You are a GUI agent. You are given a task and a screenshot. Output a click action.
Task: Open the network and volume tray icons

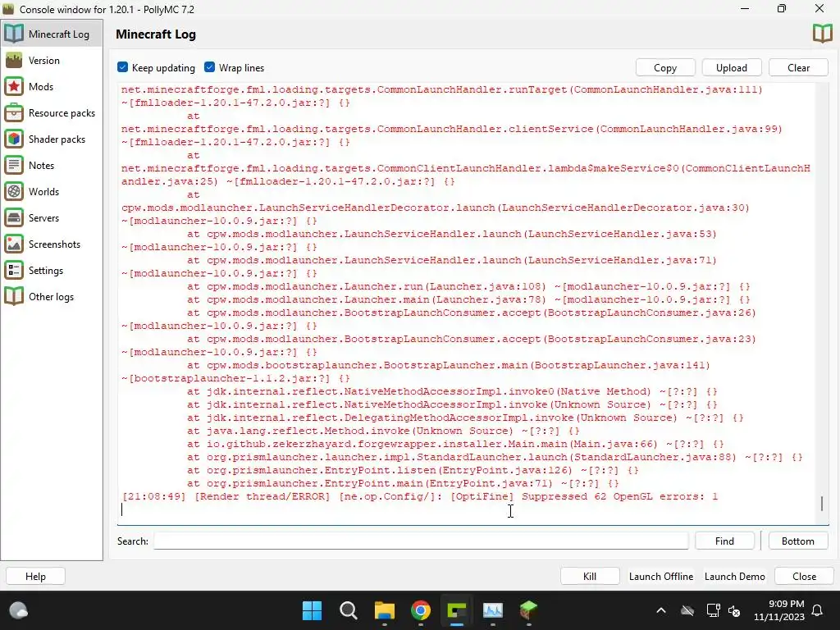[724, 610]
